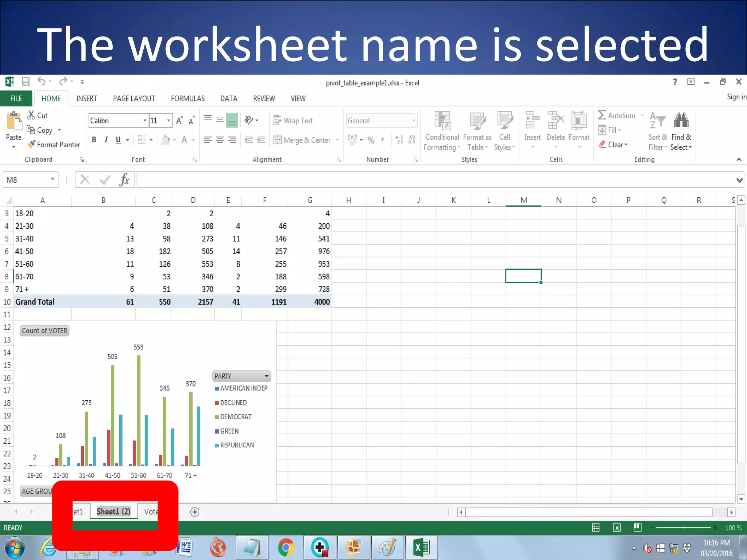Image resolution: width=747 pixels, height=560 pixels.
Task: Click the Sign in link
Action: coord(736,97)
